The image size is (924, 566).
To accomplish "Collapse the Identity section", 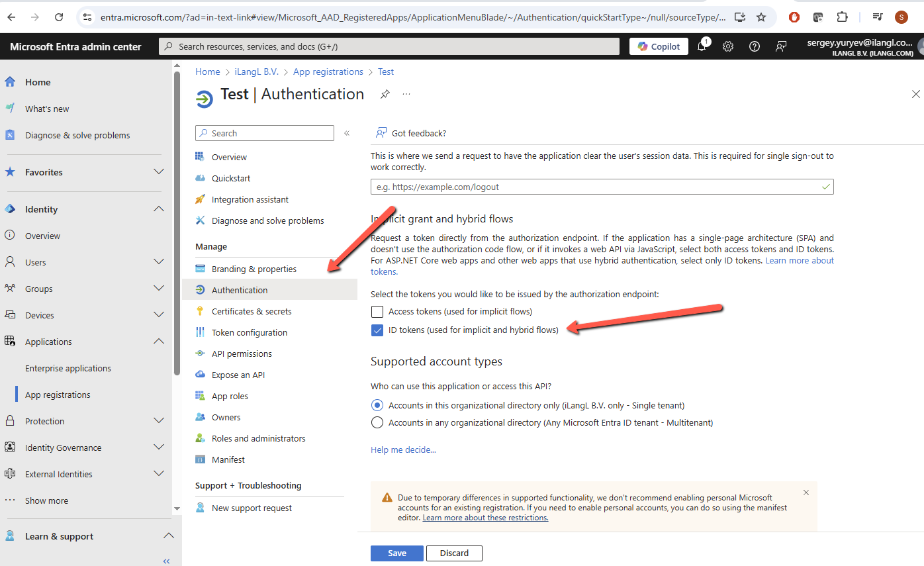I will (x=159, y=209).
